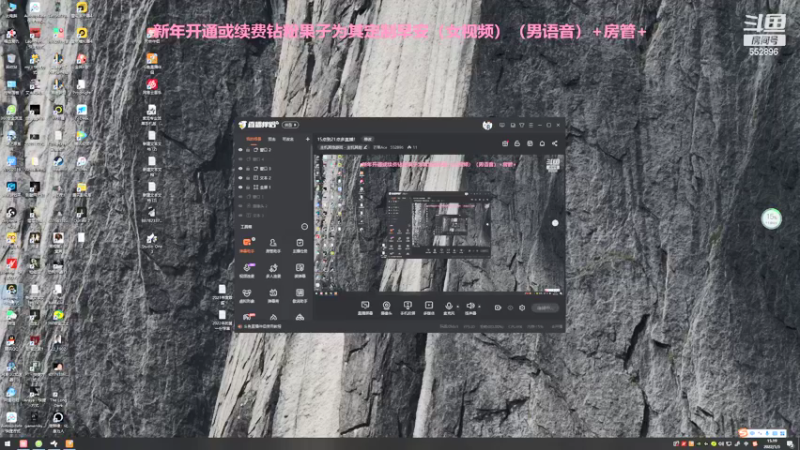Viewport: 800px width, 450px height.
Task: Toggle visibility of the 窗口 3 source
Action: 241,168
